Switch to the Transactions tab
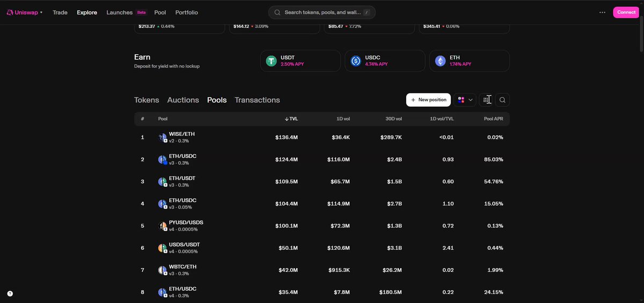 [x=257, y=100]
